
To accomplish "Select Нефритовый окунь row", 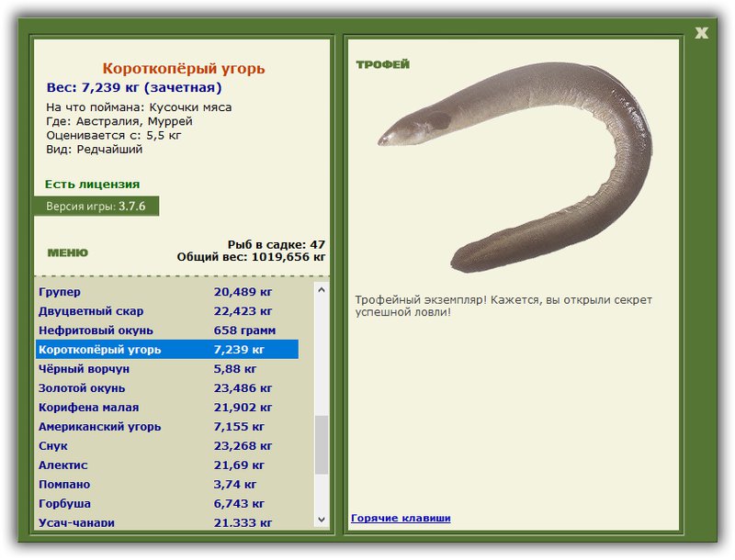I will (x=167, y=330).
